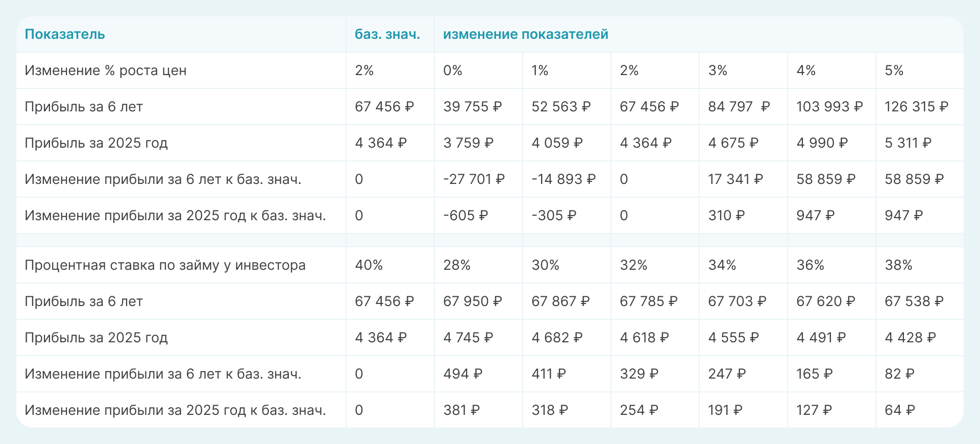
Task: Click the 67 950 ₽ cell
Action: pyautogui.click(x=472, y=301)
